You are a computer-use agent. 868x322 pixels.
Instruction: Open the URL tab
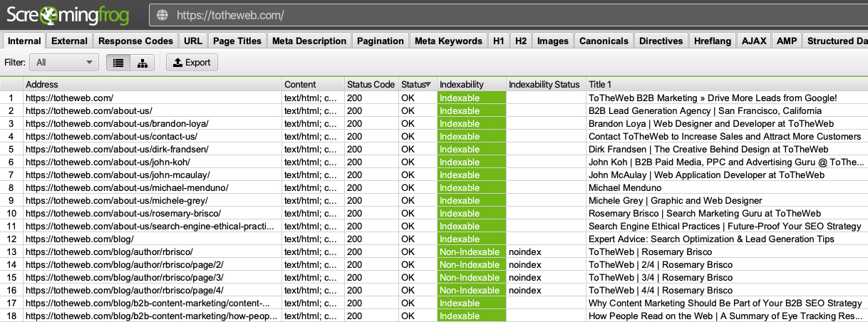pyautogui.click(x=192, y=41)
